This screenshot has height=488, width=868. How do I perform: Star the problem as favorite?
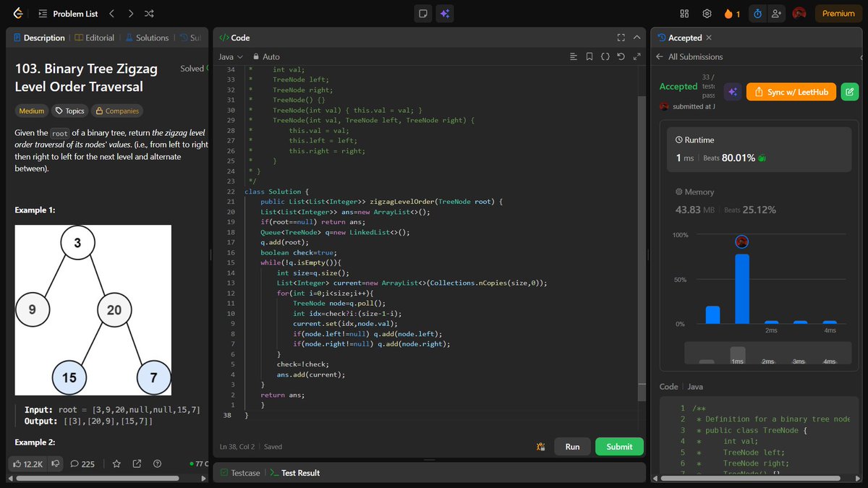coord(116,464)
